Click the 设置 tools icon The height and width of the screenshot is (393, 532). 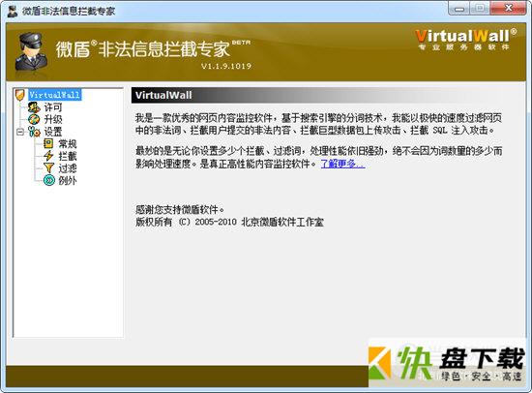tap(34, 132)
